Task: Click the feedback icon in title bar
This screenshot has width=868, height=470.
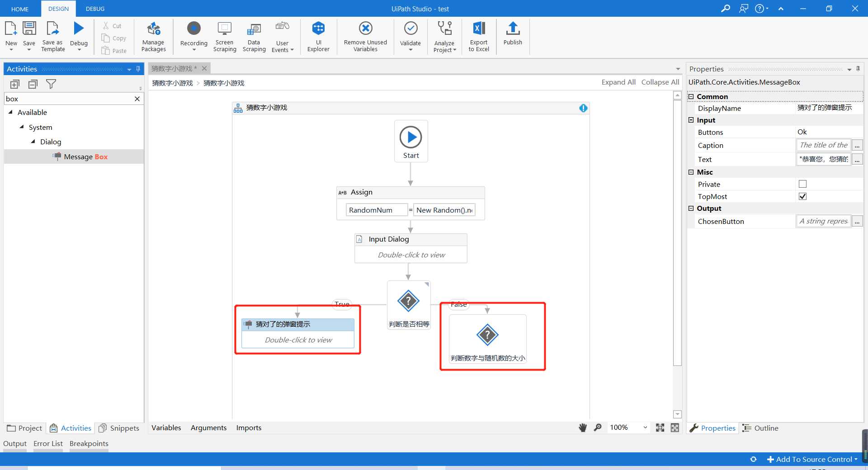Action: click(744, 9)
